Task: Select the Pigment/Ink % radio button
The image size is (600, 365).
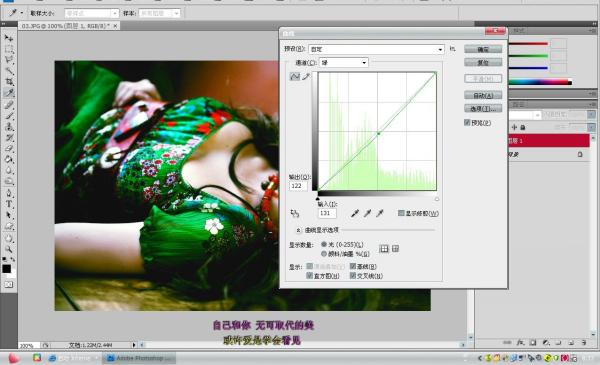Action: 324,253
